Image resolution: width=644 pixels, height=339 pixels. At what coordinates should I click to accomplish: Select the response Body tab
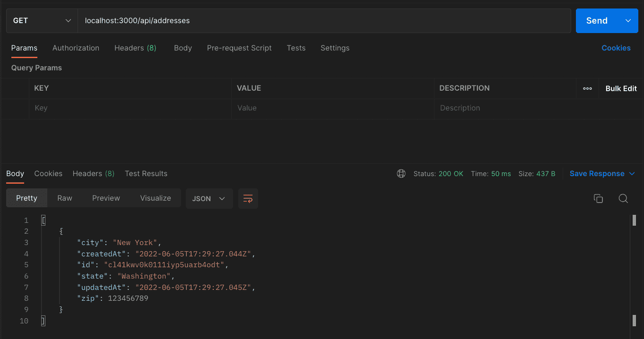tap(15, 174)
